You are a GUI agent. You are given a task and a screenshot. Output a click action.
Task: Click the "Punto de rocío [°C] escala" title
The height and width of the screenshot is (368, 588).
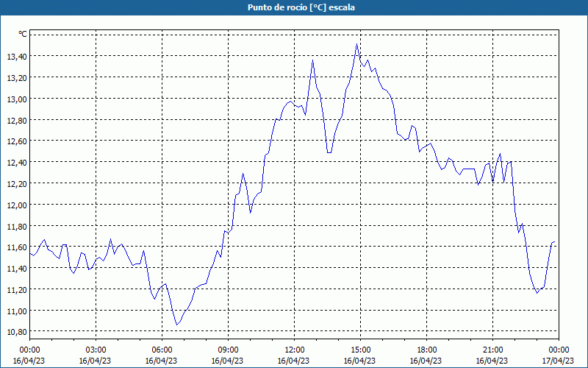point(301,7)
